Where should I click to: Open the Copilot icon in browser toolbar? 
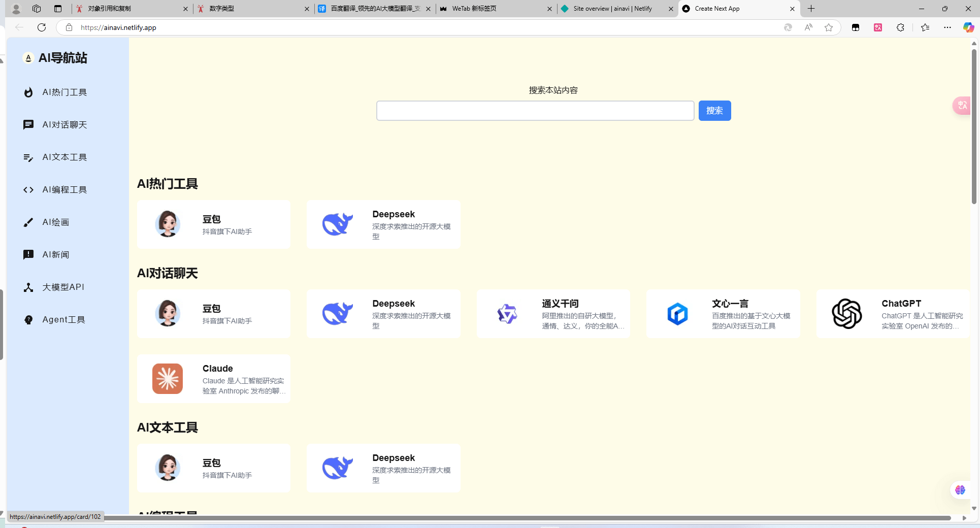(x=968, y=27)
